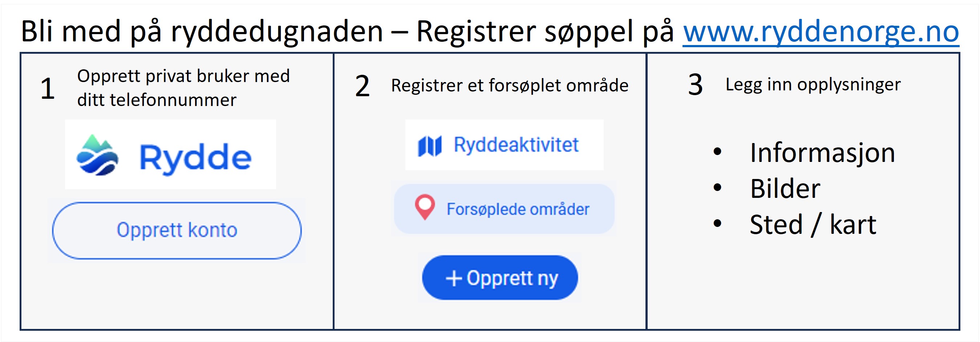Click step number 1
980x342 pixels.
(48, 89)
